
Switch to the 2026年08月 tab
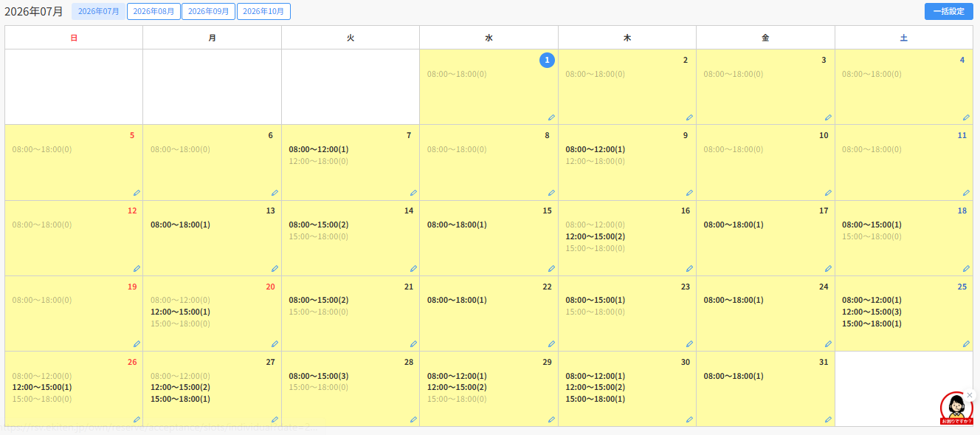tap(153, 12)
